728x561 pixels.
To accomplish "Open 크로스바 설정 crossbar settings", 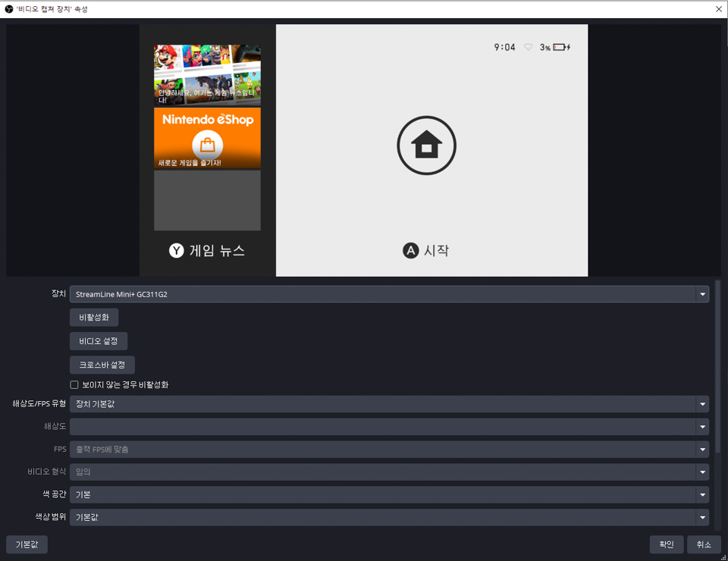I will 102,365.
